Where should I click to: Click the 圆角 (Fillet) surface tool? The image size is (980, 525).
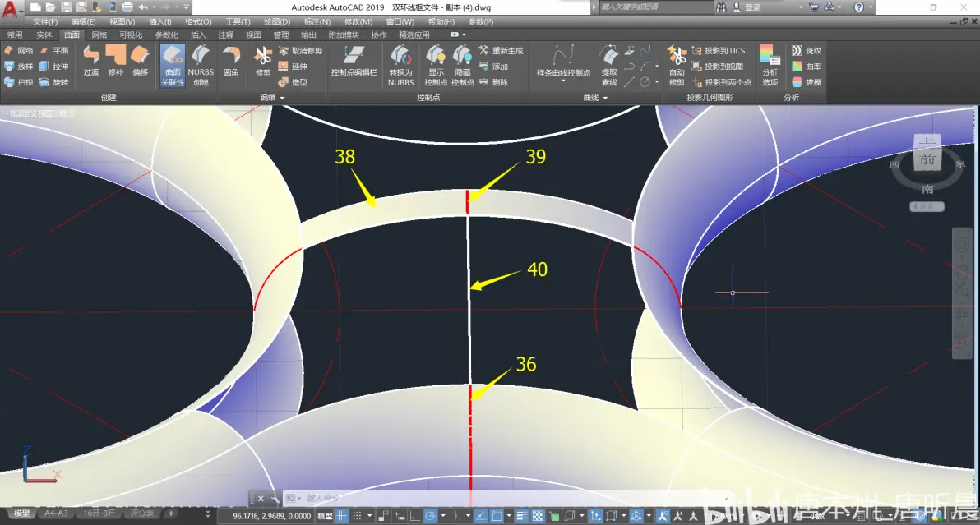231,61
